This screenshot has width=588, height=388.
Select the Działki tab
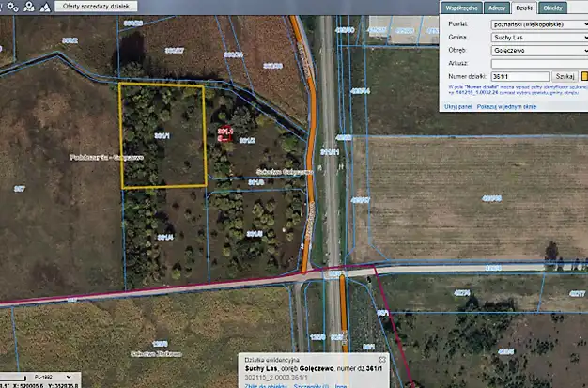click(524, 8)
